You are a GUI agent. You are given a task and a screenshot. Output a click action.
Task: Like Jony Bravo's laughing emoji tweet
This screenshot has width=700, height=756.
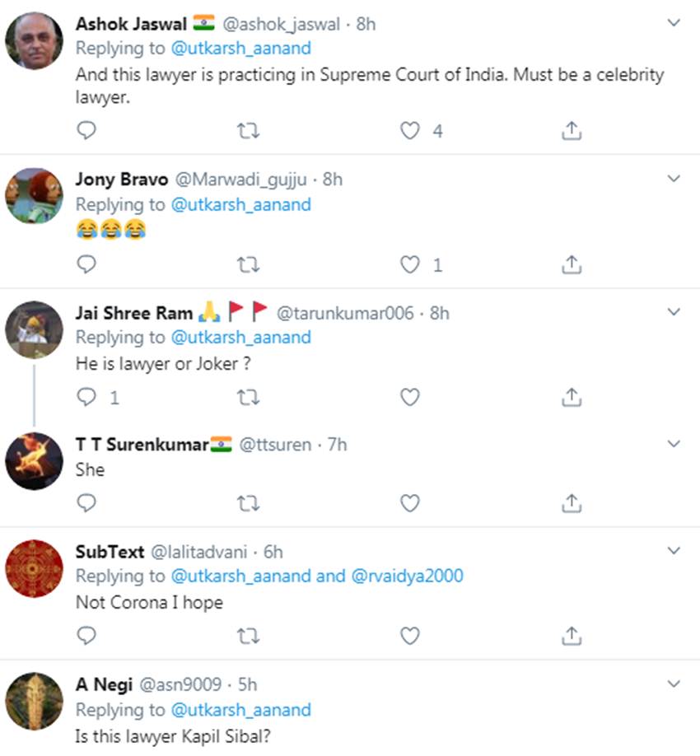(x=410, y=264)
